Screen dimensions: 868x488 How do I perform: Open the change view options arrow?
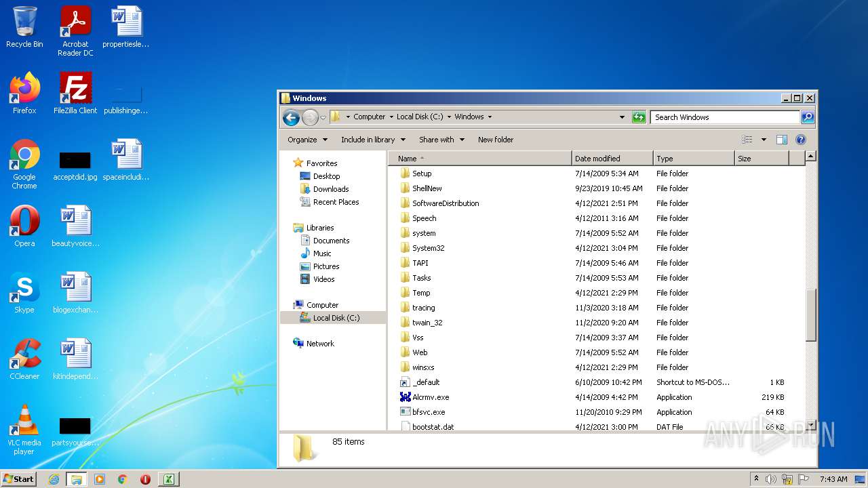[x=764, y=140]
